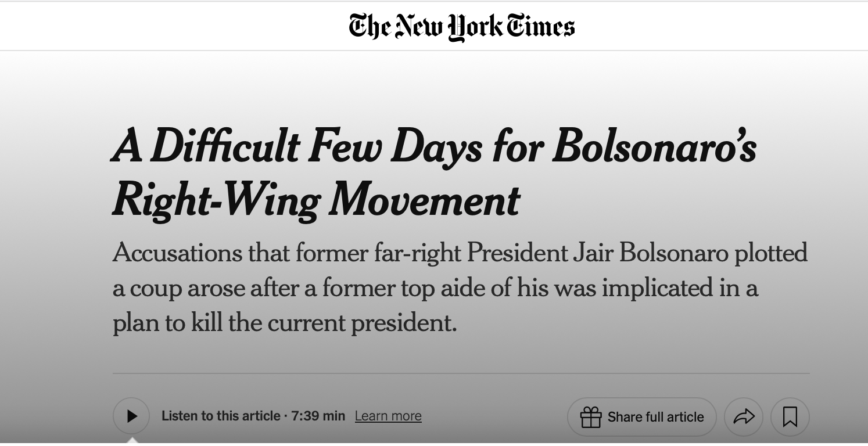
Task: Click 'Listen to this article' text
Action: point(221,416)
